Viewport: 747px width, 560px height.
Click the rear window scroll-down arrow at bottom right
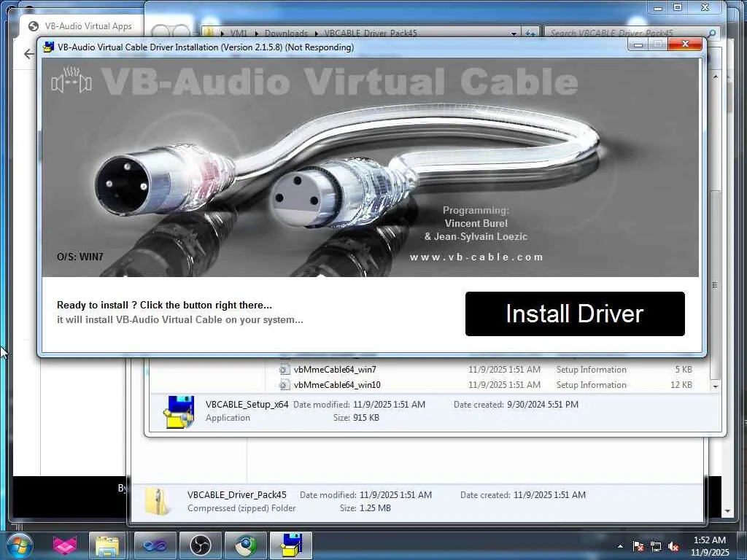[727, 511]
